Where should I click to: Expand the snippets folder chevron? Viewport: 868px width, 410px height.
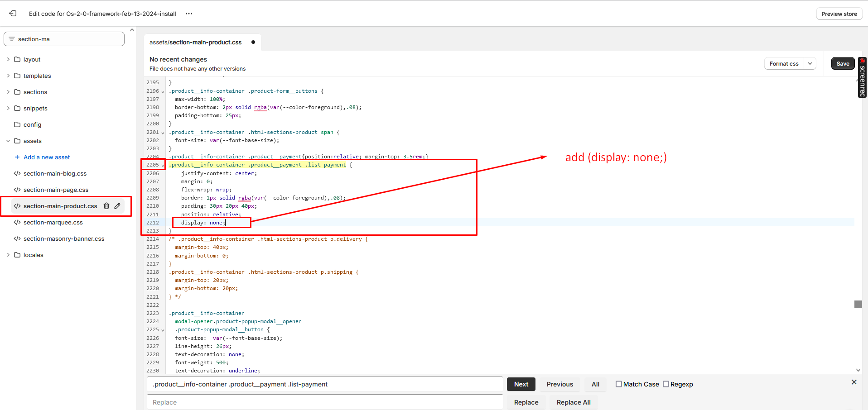(8, 108)
